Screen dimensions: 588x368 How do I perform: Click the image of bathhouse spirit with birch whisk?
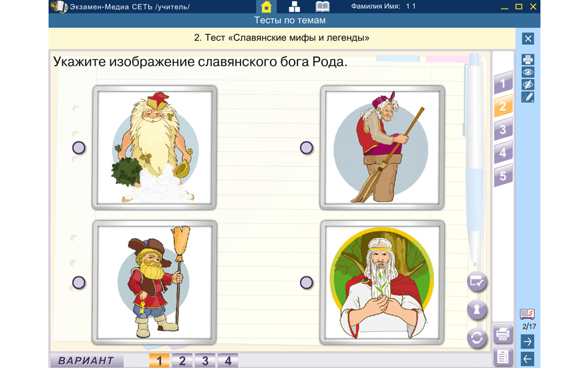(154, 148)
